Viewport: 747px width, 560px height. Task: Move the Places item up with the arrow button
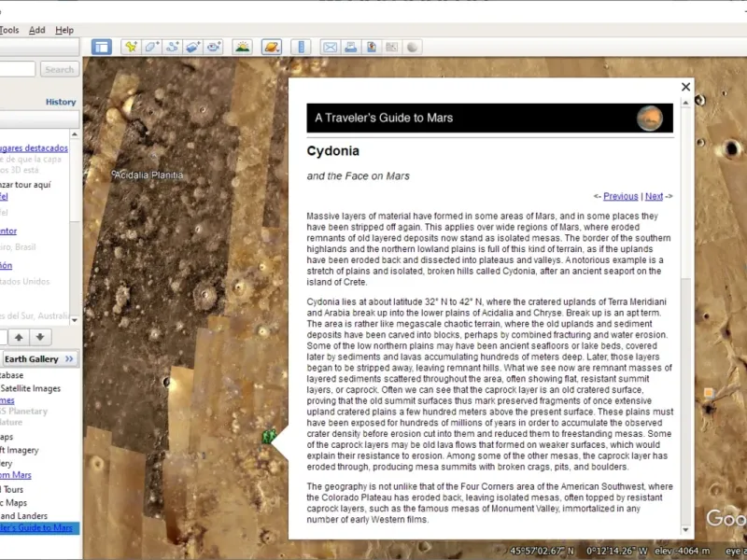(19, 337)
